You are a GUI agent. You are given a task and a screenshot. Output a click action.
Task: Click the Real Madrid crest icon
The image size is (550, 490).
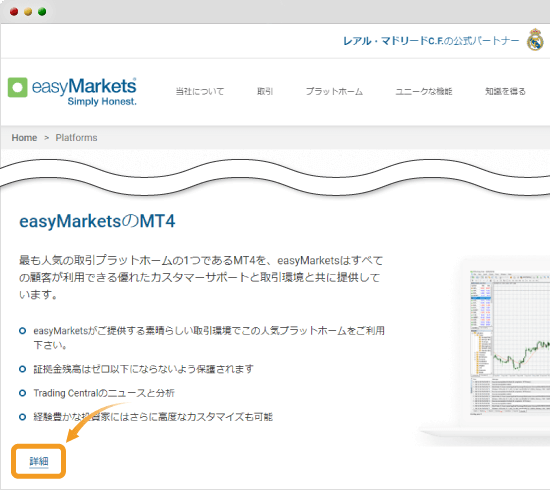(x=535, y=40)
